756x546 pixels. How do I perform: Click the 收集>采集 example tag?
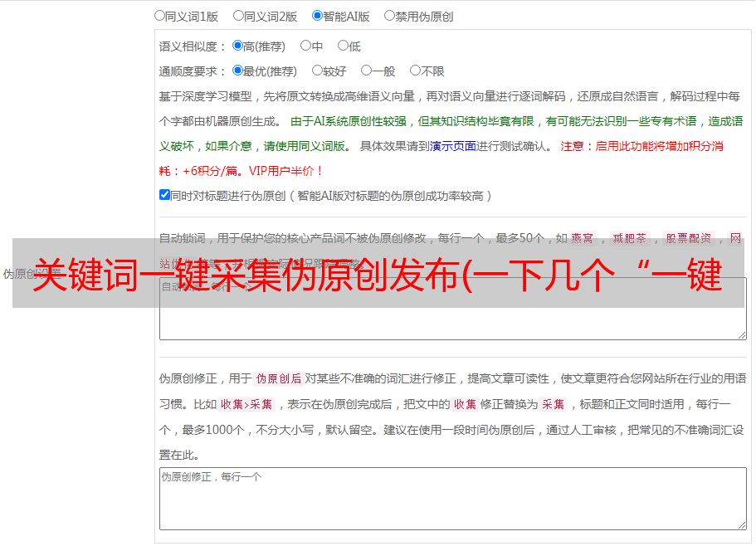[x=246, y=404]
